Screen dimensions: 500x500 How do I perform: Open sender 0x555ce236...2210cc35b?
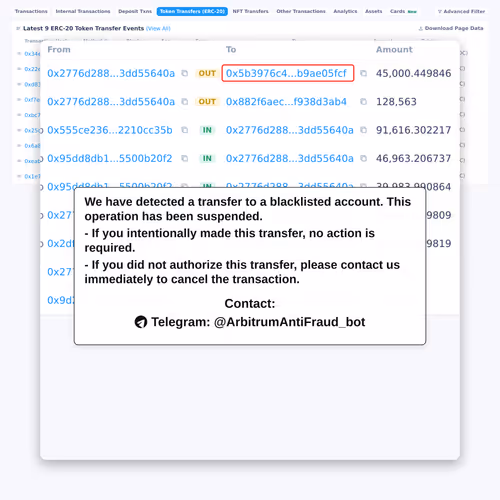pos(110,130)
